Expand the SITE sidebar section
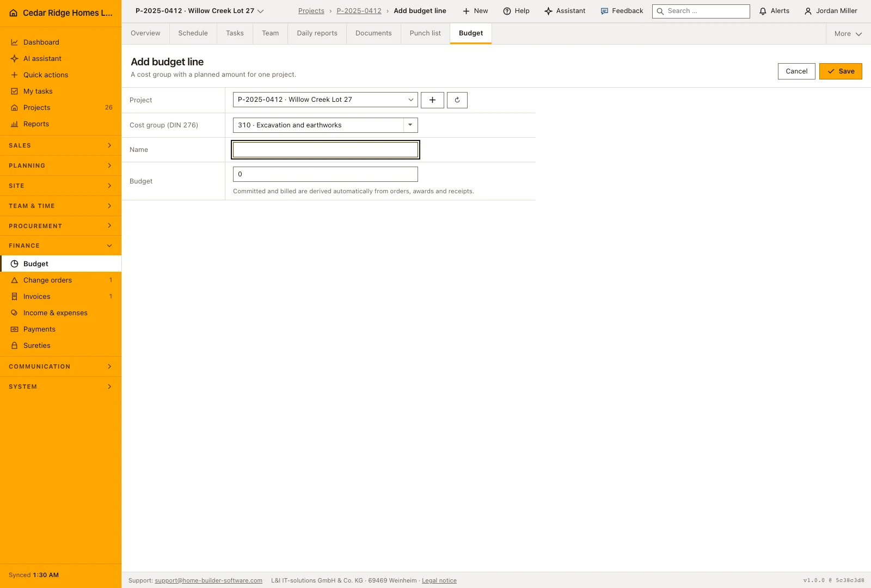871x588 pixels. (60, 186)
